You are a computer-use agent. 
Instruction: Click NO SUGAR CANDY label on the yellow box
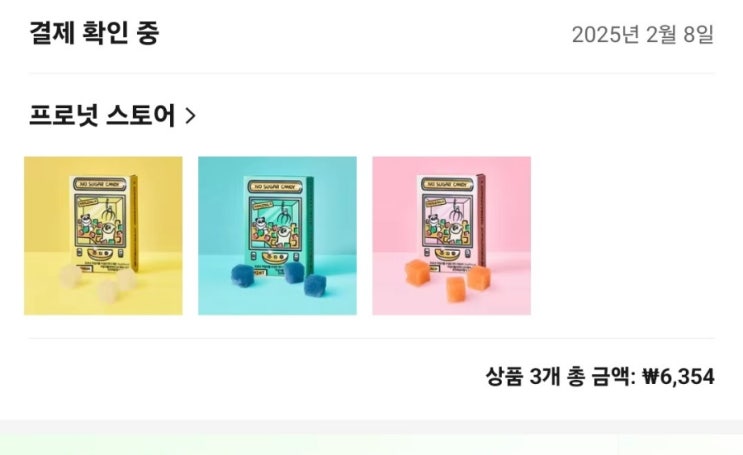(x=99, y=183)
